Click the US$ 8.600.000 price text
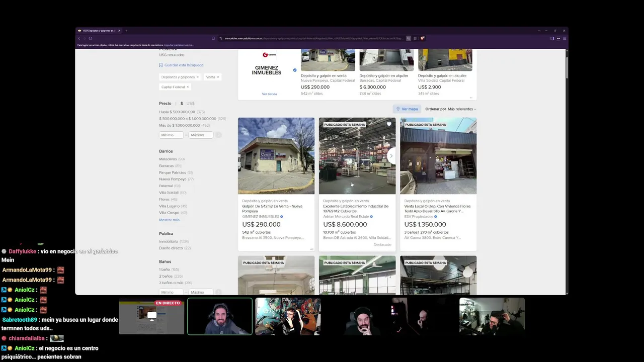Image resolution: width=644 pixels, height=362 pixels. (x=345, y=224)
